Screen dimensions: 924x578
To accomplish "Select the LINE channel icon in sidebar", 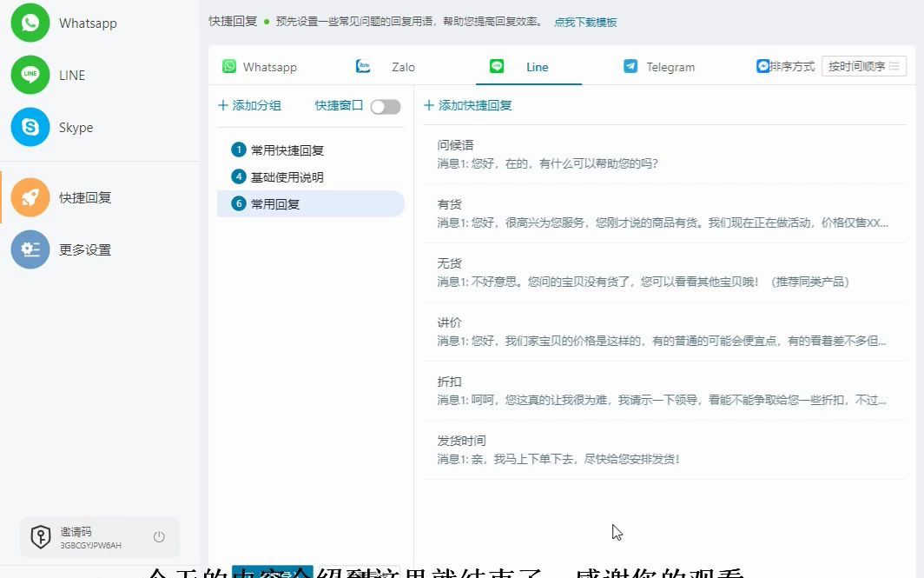I will 30,75.
